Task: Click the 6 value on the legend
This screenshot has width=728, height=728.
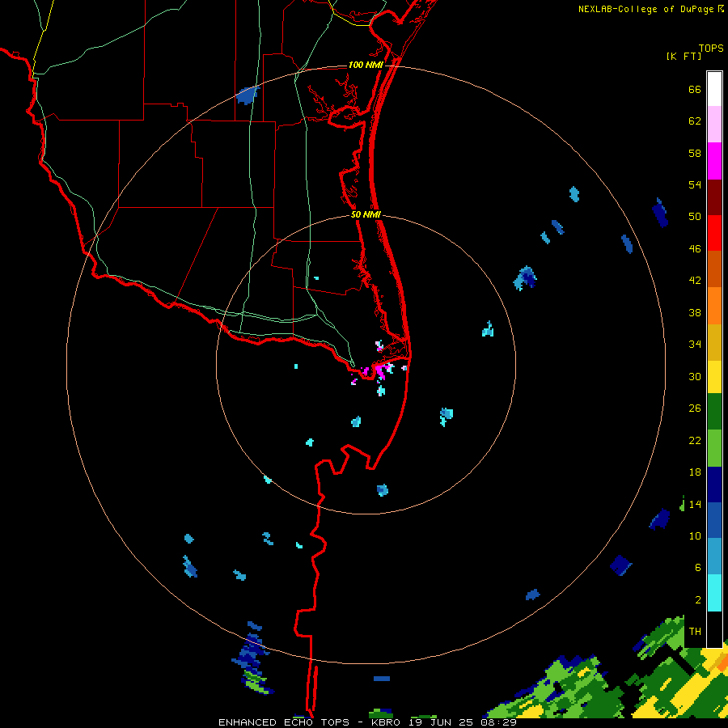Action: (x=697, y=568)
